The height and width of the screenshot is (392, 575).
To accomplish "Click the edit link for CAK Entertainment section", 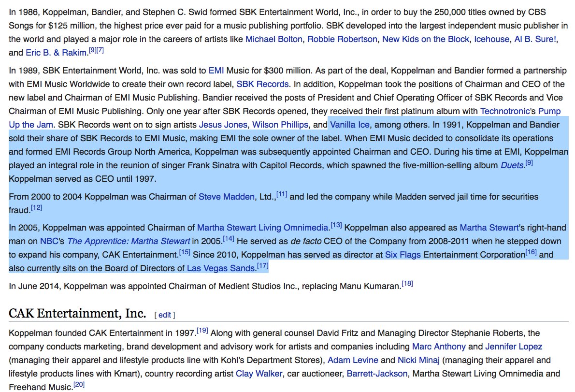I will [165, 314].
